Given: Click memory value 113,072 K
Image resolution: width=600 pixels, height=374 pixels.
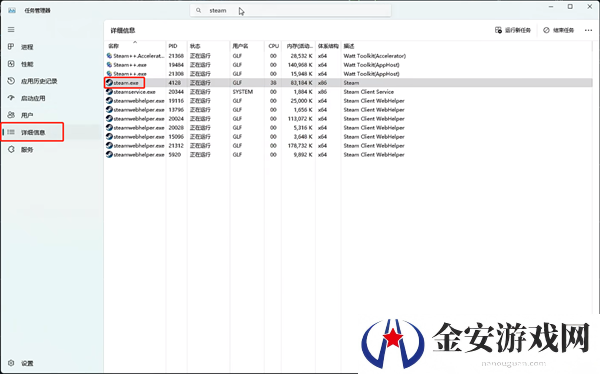Looking at the screenshot, I should tap(300, 119).
